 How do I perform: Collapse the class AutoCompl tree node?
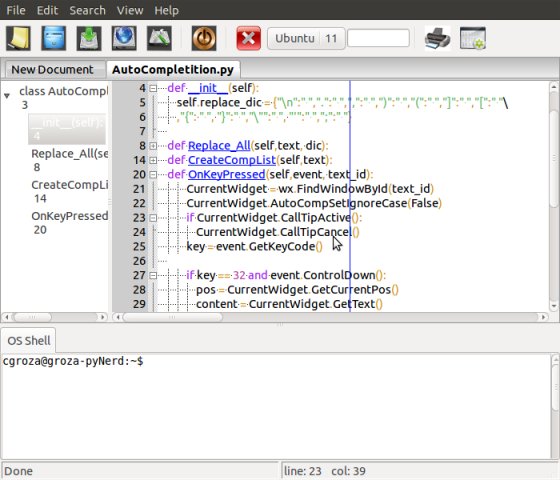tap(7, 96)
